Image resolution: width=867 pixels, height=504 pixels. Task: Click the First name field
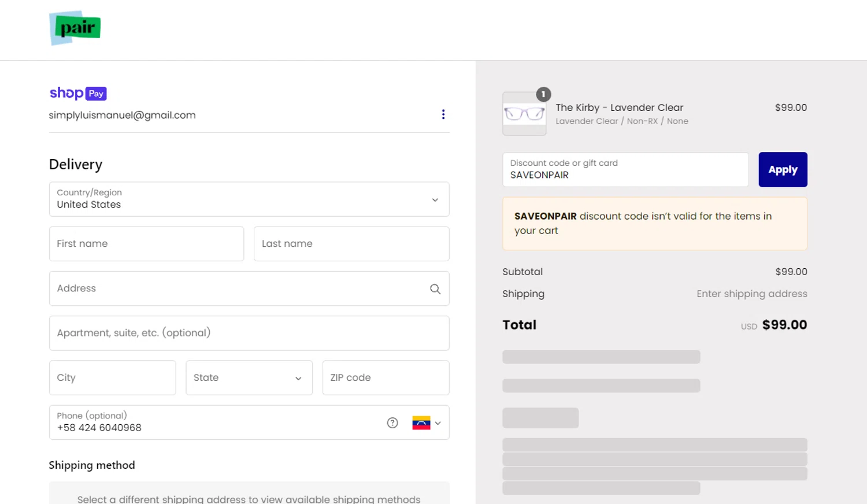[146, 244]
